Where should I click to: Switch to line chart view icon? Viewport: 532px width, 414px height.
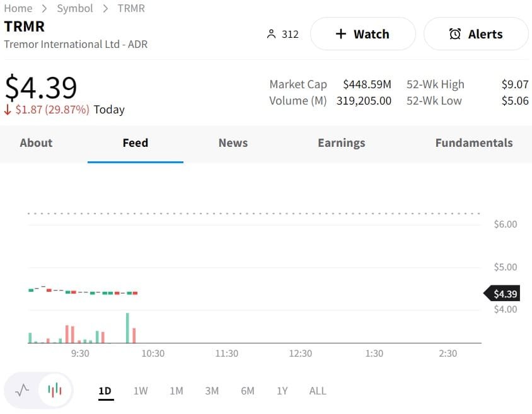pyautogui.click(x=23, y=390)
